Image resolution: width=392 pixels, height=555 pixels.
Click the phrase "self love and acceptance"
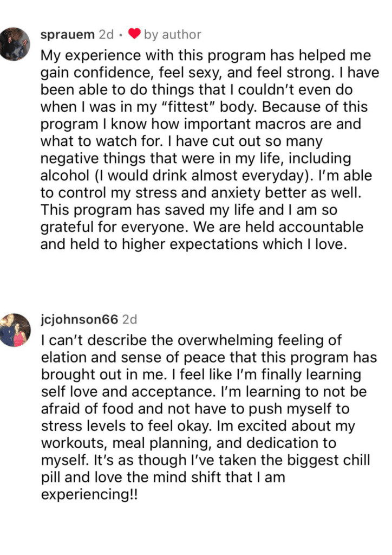click(128, 392)
